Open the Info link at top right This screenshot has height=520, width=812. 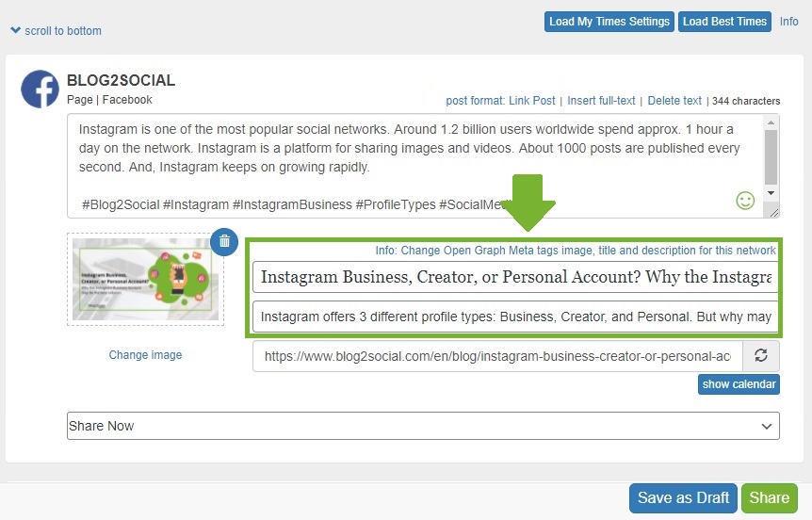pyautogui.click(x=788, y=22)
